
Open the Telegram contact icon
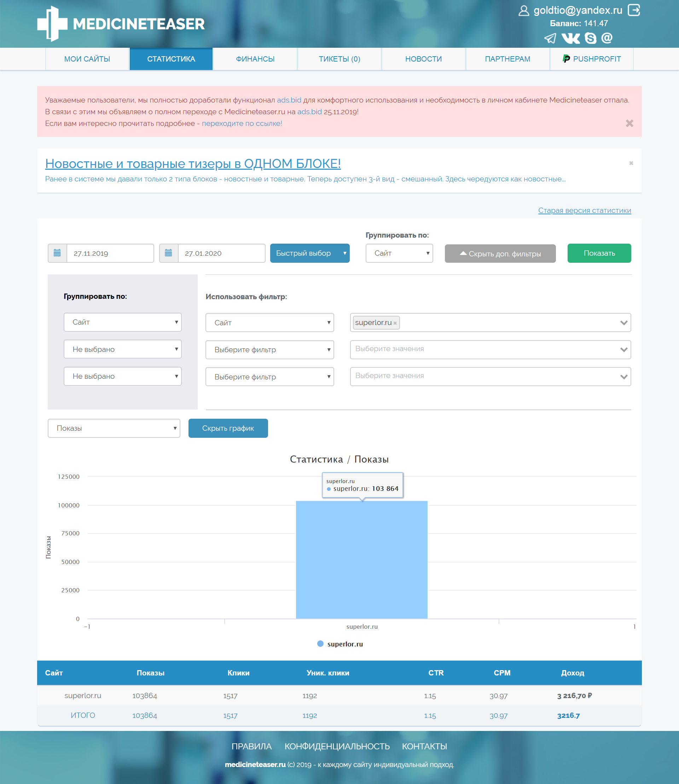click(550, 38)
